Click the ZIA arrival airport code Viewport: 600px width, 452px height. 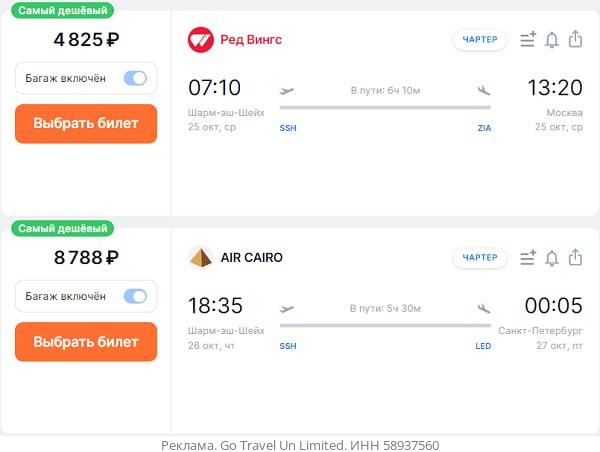(484, 128)
